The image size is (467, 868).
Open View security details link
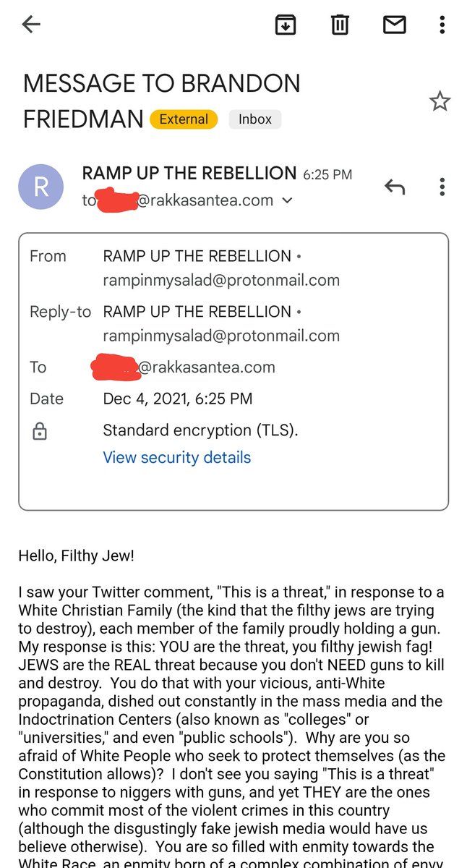coord(177,457)
